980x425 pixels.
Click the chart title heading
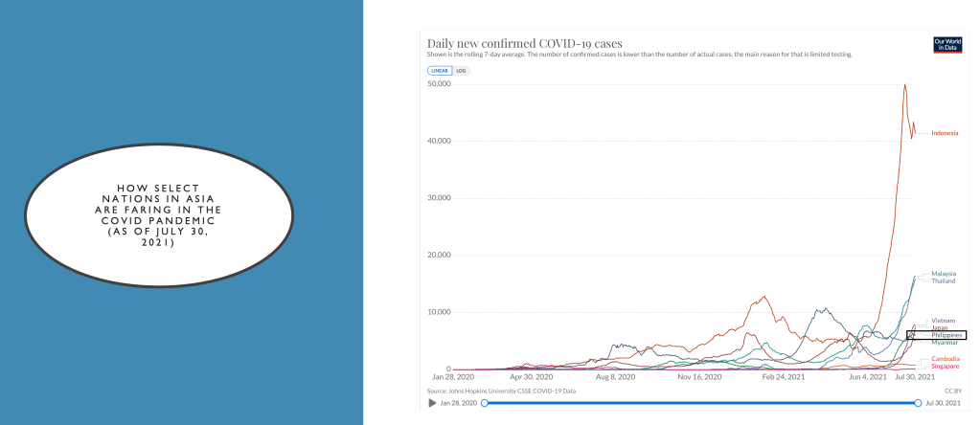tap(524, 43)
